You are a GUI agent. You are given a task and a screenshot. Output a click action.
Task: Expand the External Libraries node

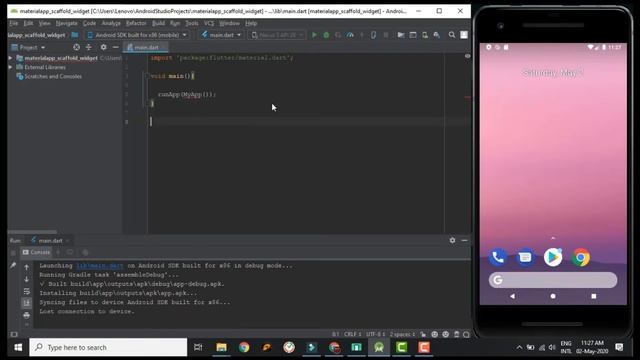click(10, 67)
